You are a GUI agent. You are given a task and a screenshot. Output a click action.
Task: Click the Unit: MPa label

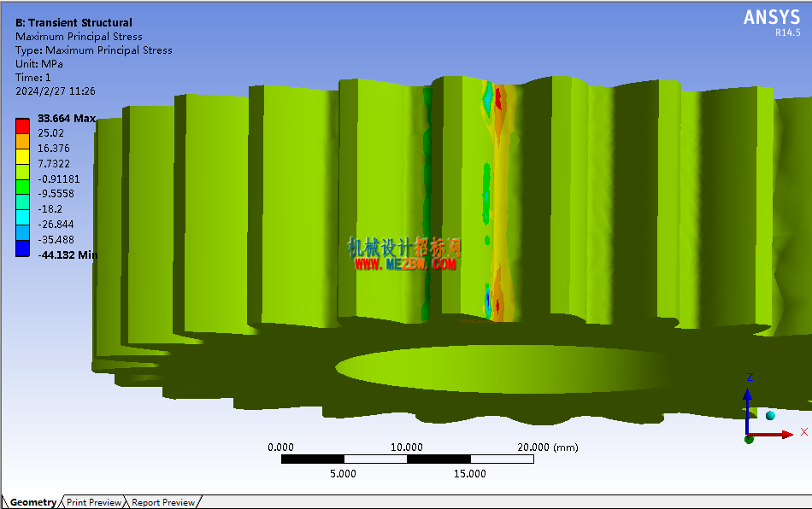(x=38, y=63)
